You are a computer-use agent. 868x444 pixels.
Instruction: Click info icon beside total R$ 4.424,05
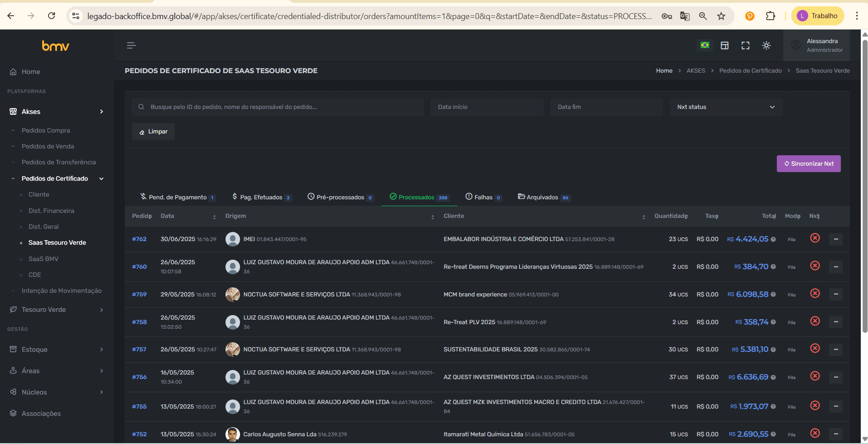click(773, 239)
